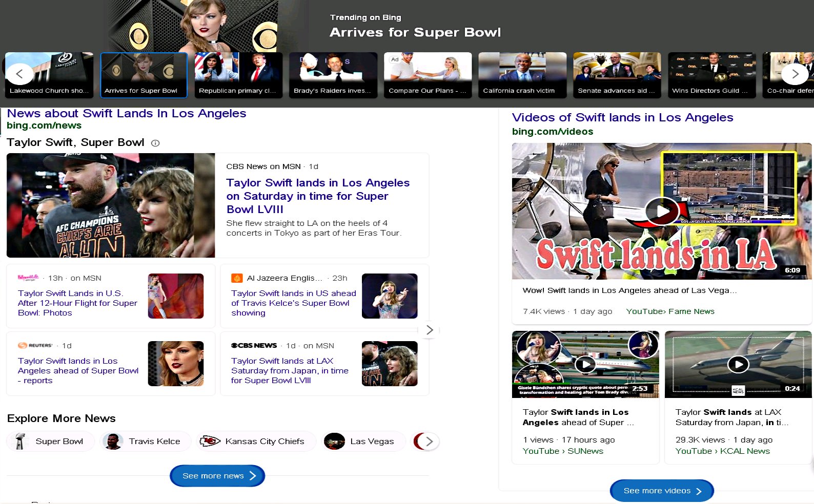Open the main CBS News story image

pos(111,205)
